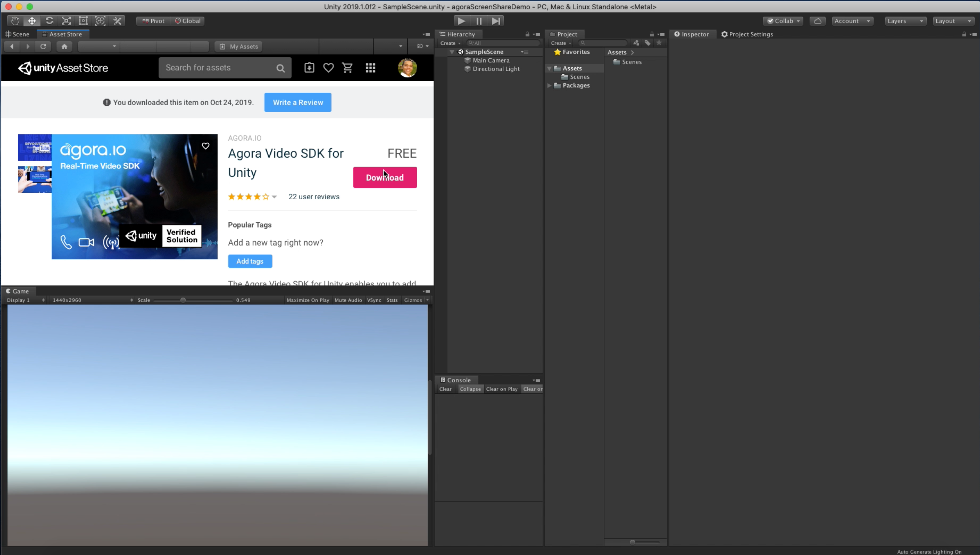Click Write a Review button
The height and width of the screenshot is (555, 980).
pos(298,103)
